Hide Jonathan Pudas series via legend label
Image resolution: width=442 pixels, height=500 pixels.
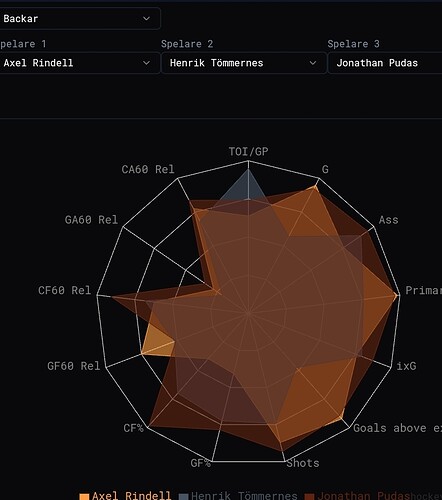[x=358, y=495]
